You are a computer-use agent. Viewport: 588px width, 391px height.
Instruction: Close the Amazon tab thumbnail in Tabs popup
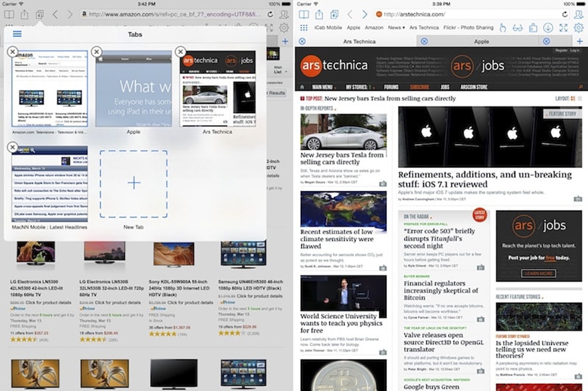[13, 51]
